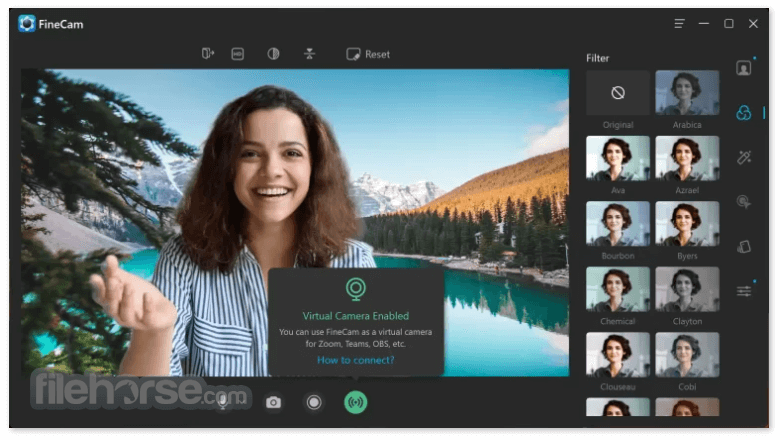The height and width of the screenshot is (440, 780).
Task: Click the contrast half-circle icon
Action: 273,54
